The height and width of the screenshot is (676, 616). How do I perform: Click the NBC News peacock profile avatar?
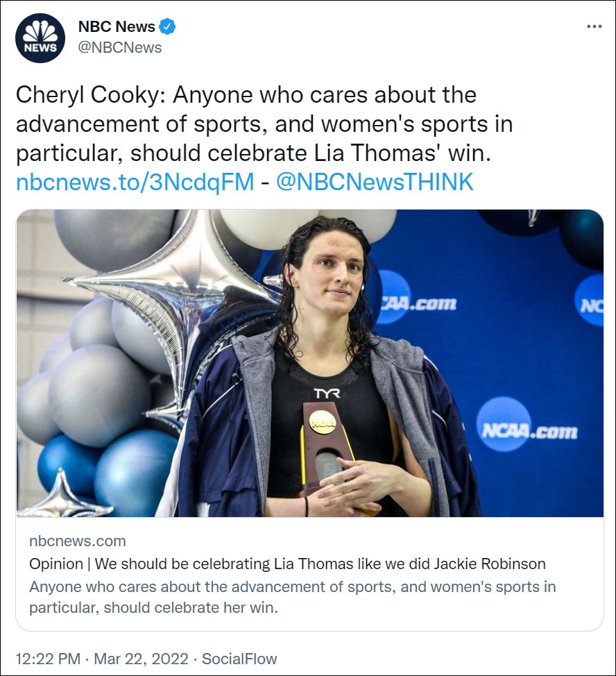40,38
